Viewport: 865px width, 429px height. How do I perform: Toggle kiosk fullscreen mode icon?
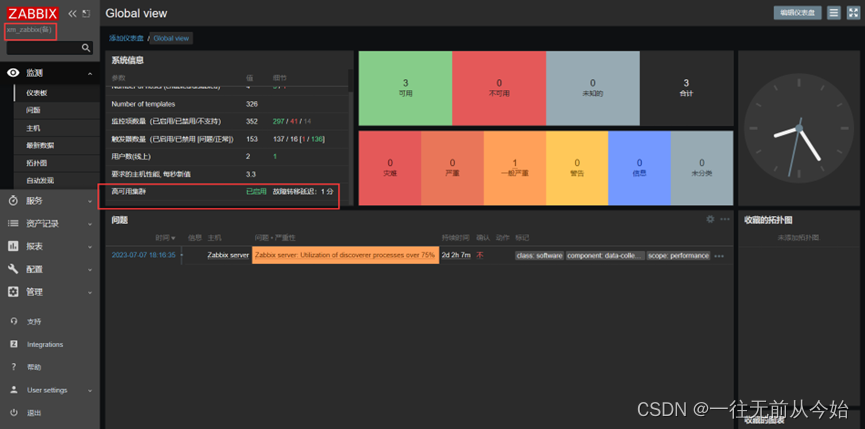pos(852,13)
